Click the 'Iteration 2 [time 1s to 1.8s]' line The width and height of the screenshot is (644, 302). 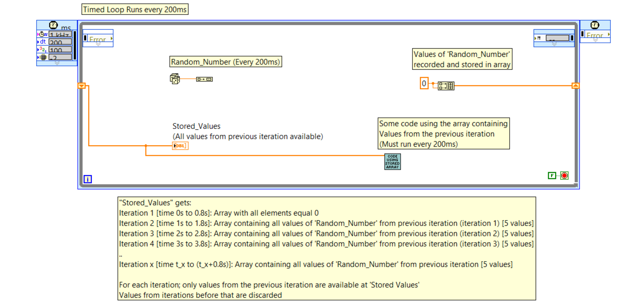coord(326,223)
